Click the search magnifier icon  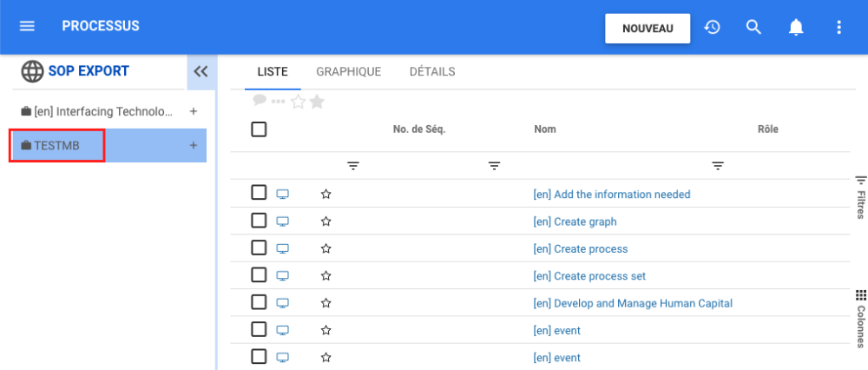pyautogui.click(x=753, y=27)
